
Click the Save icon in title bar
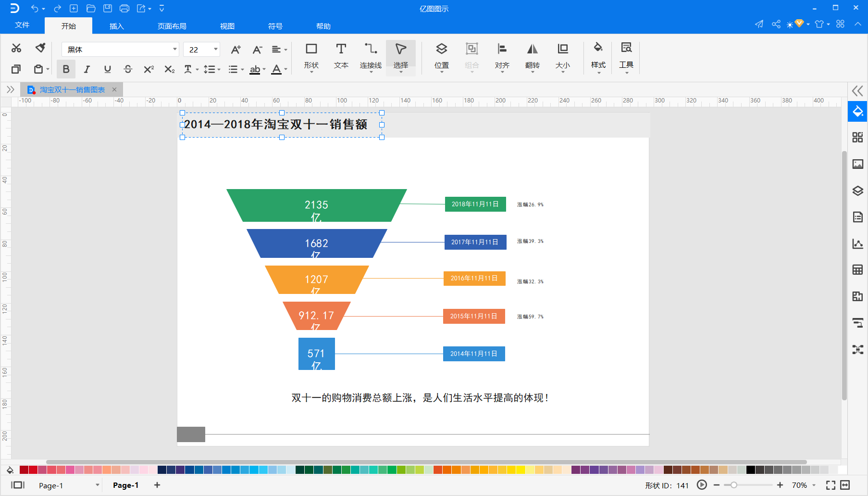(x=108, y=8)
